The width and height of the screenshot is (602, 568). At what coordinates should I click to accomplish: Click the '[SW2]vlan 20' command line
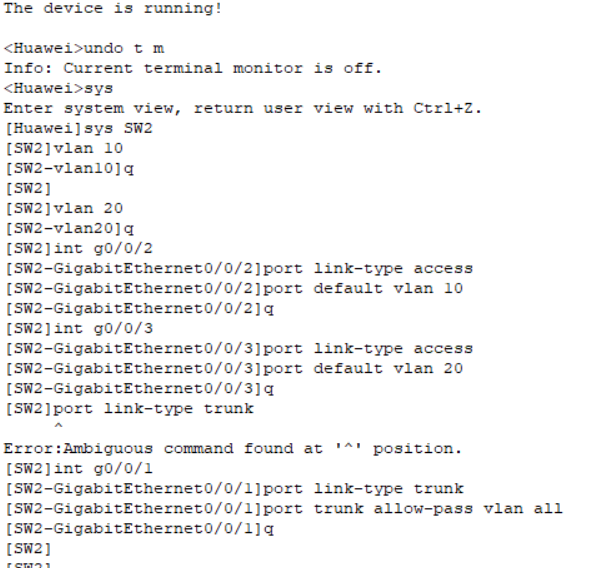tap(64, 209)
